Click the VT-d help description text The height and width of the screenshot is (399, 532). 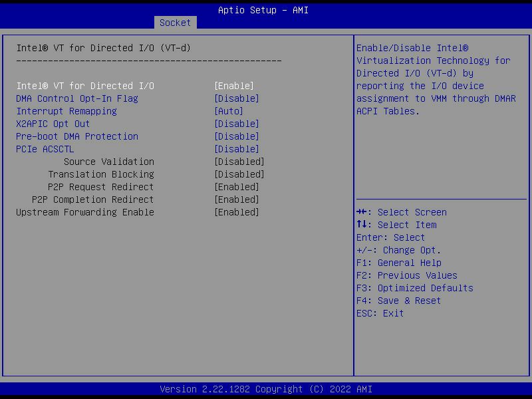[x=436, y=80]
